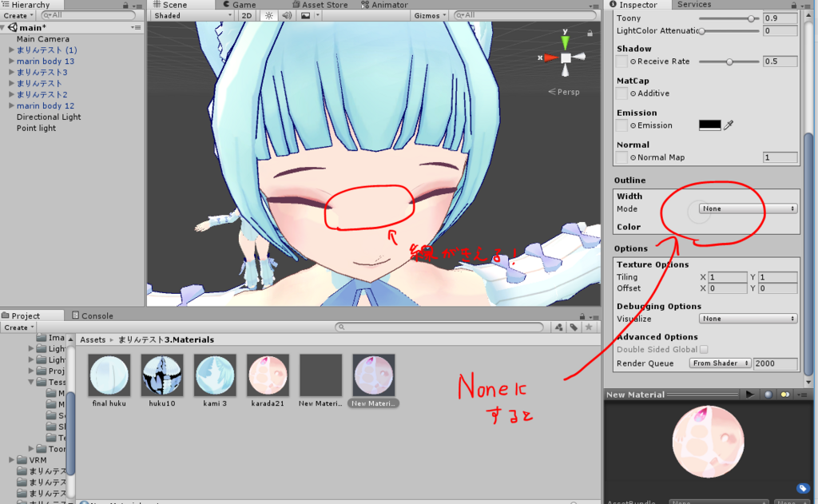The height and width of the screenshot is (504, 818).
Task: Lock the Project panel
Action: click(582, 316)
